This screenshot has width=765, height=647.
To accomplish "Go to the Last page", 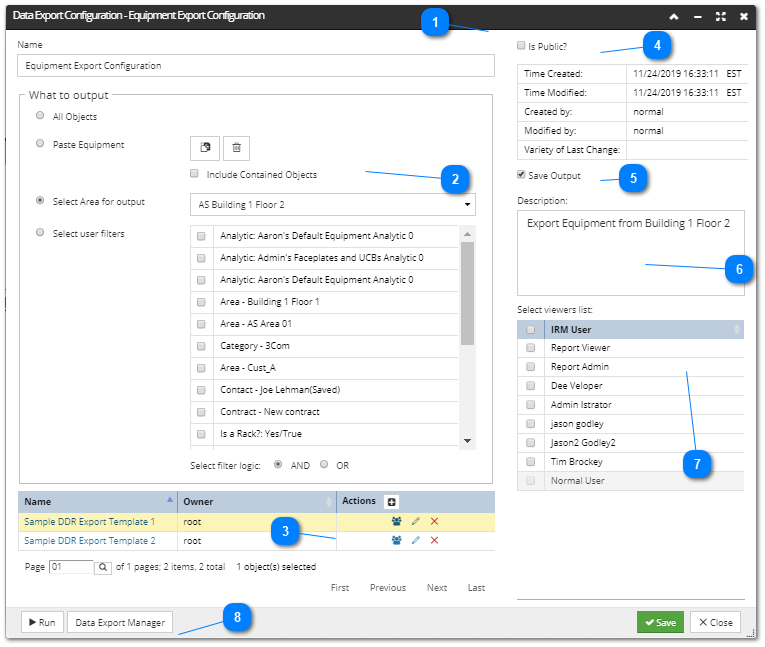I will [477, 587].
